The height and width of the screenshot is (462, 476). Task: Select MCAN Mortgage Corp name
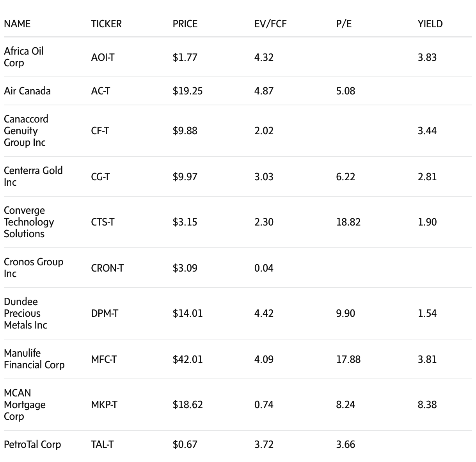pyautogui.click(x=25, y=405)
